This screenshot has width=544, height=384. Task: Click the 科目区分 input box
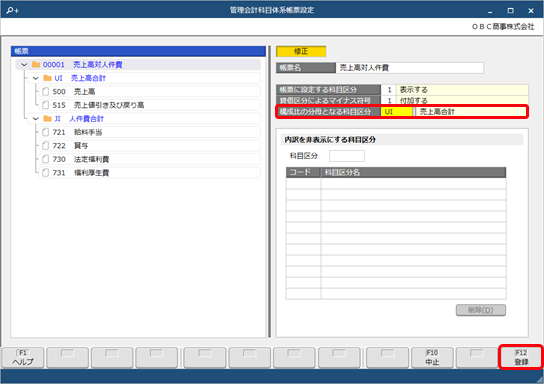[x=347, y=156]
